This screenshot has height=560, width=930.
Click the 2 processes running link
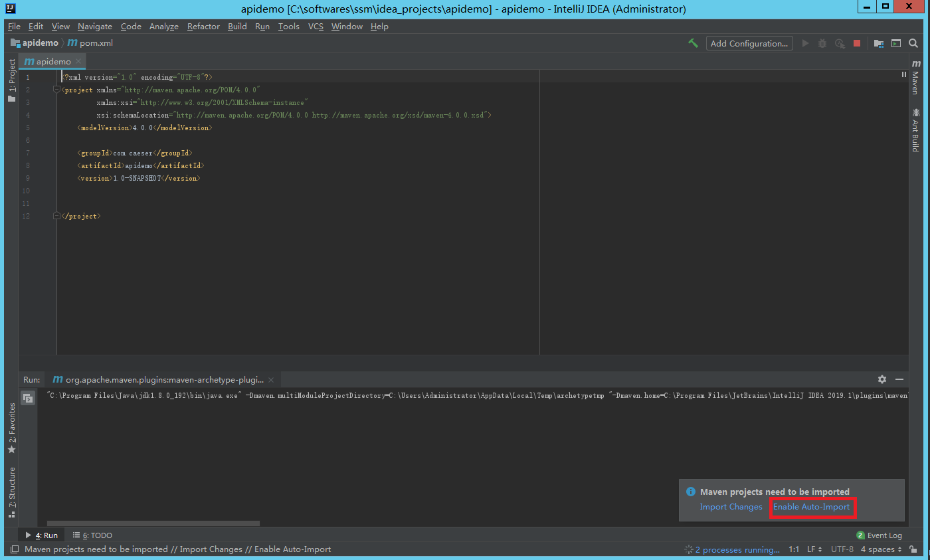tap(736, 549)
